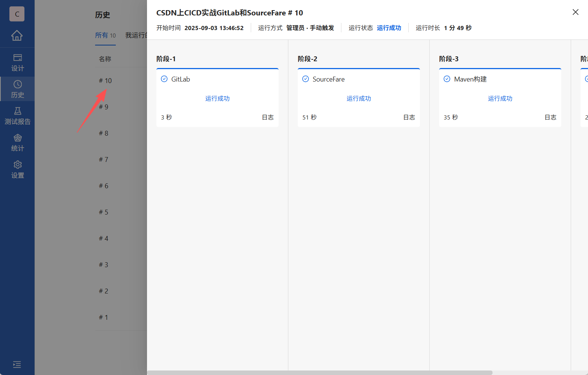This screenshot has height=375, width=588.
Task: Click the 阶段-2 stage heading
Action: (307, 59)
